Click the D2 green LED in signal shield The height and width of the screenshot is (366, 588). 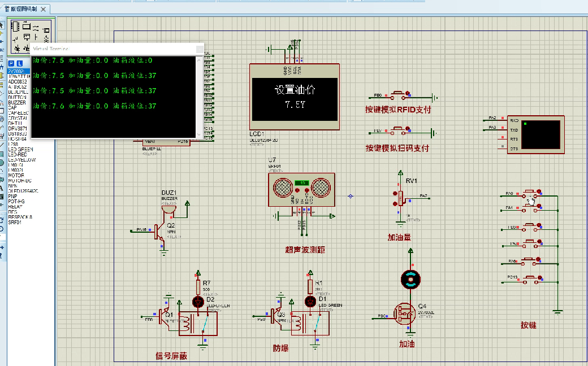pos(198,302)
